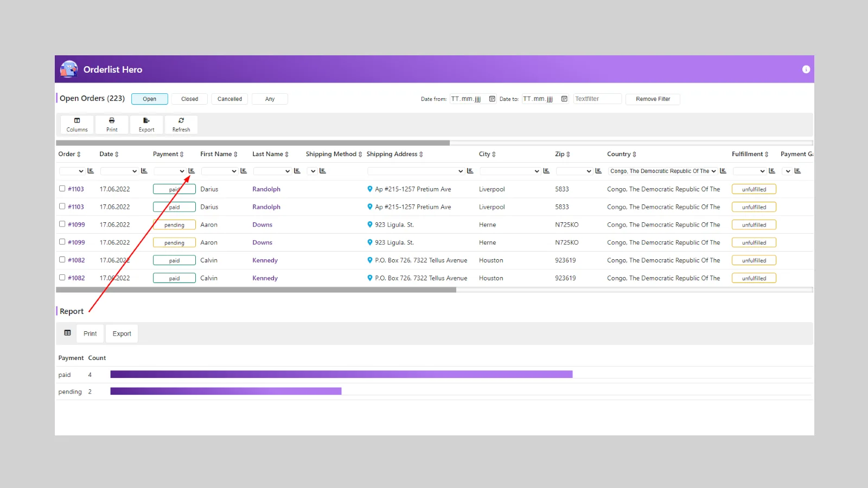
Task: Refresh the order list
Action: click(181, 125)
